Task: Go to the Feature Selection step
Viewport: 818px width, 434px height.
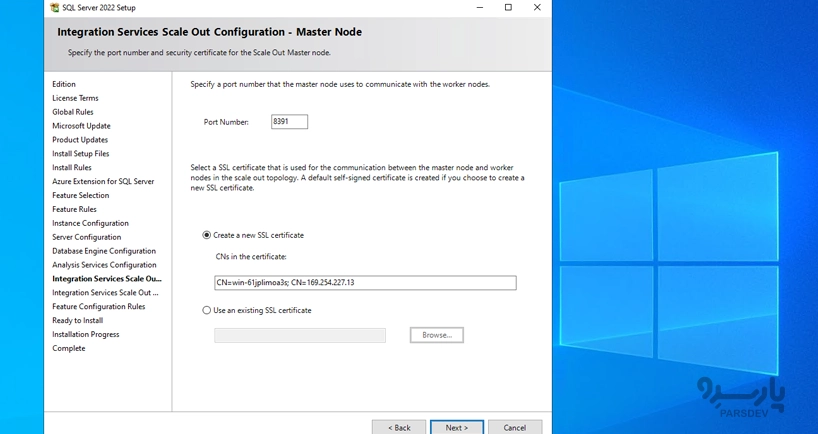Action: [x=81, y=195]
